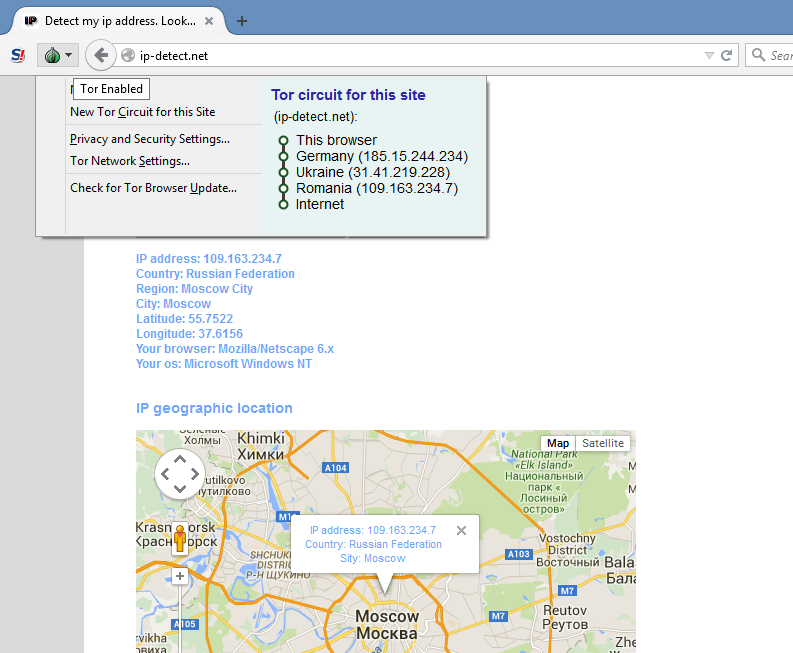Image resolution: width=793 pixels, height=653 pixels.
Task: Open a new tab with plus button
Action: [x=242, y=21]
